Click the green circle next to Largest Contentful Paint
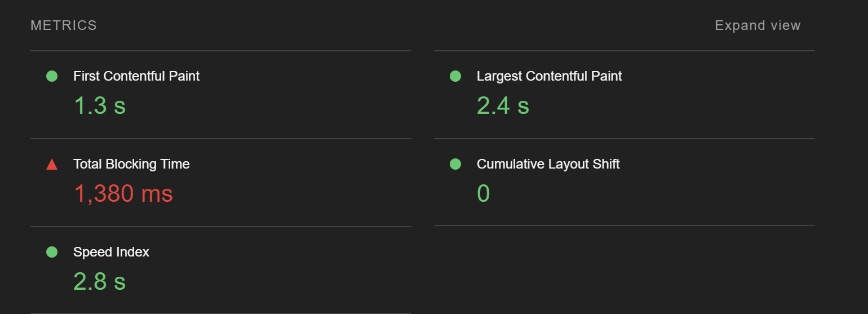The image size is (868, 314). point(455,76)
